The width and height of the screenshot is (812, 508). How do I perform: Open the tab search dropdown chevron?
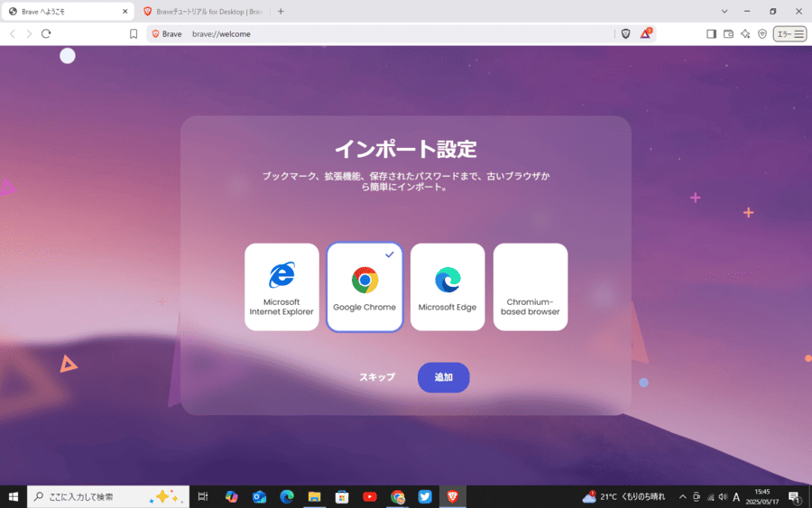pos(724,12)
